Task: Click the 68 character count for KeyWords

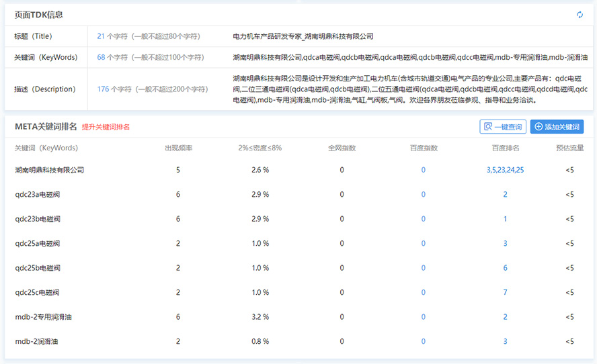Action: [101, 57]
